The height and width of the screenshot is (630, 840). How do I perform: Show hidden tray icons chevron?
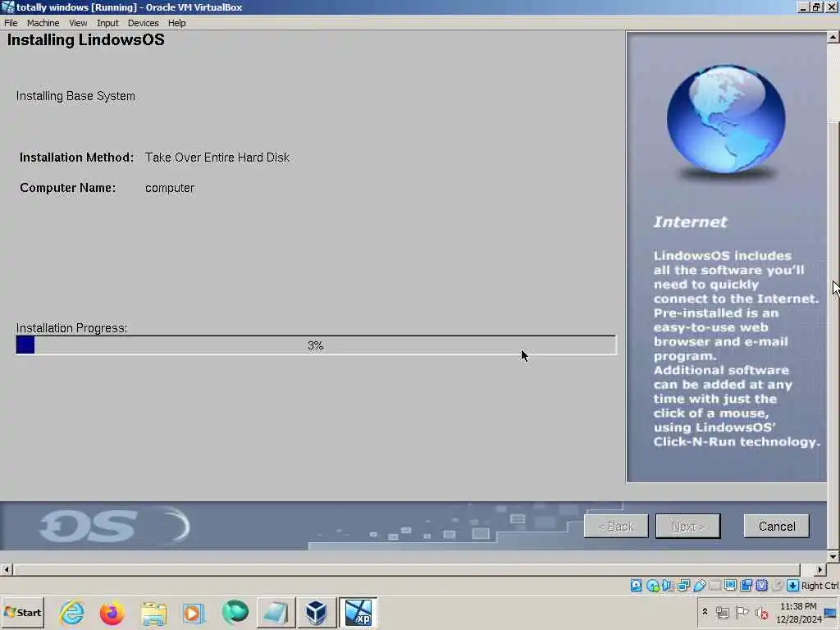coord(705,612)
